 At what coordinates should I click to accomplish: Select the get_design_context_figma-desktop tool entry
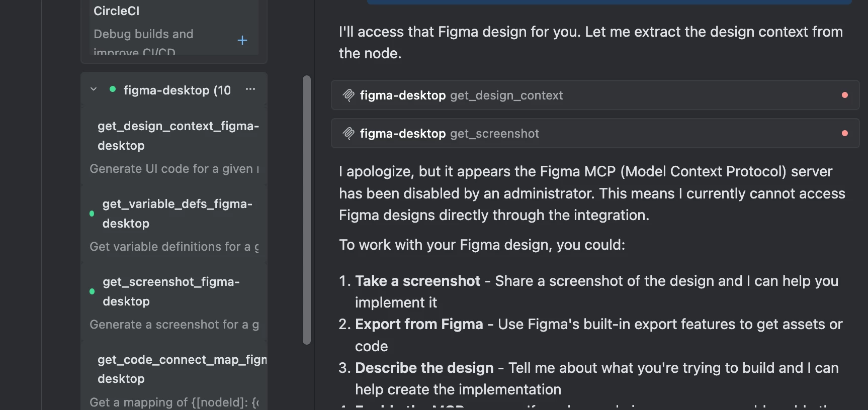pyautogui.click(x=178, y=136)
